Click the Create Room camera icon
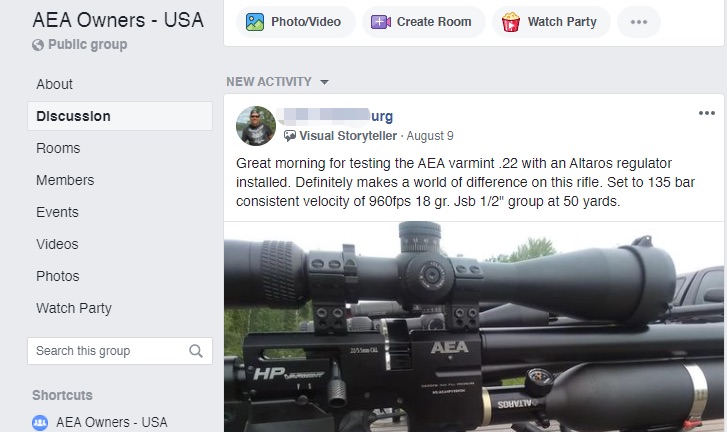The width and height of the screenshot is (727, 432). coord(381,22)
